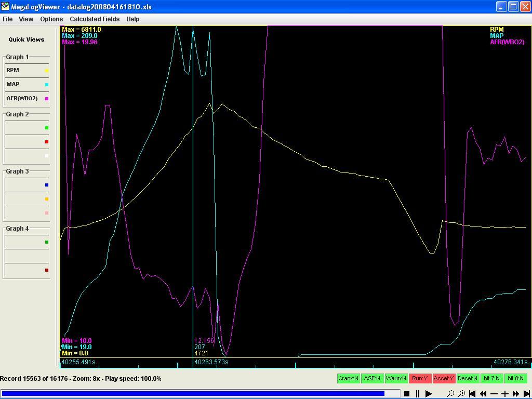Viewport: 532px width, 399px height.
Task: Jump to the last record icon
Action: 526,394
